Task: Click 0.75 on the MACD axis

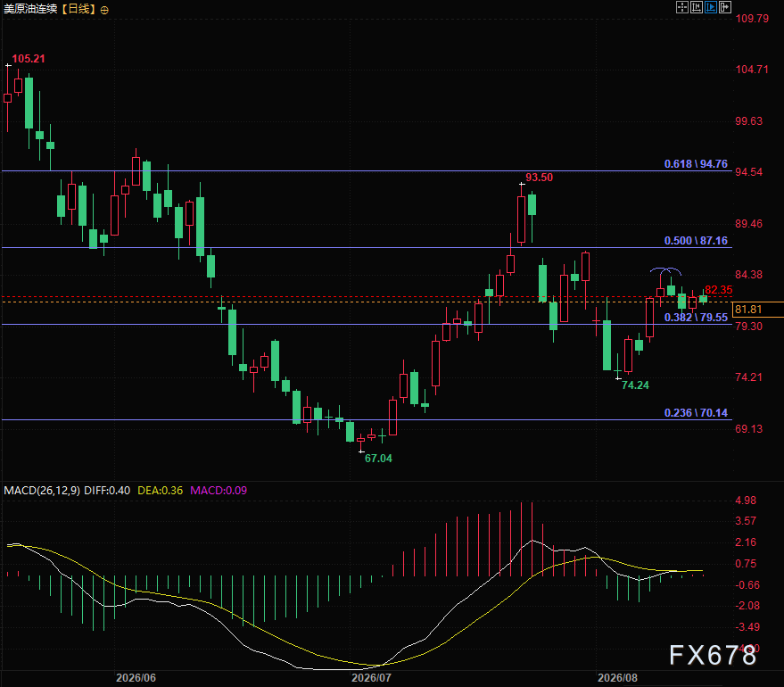Action: click(x=746, y=564)
